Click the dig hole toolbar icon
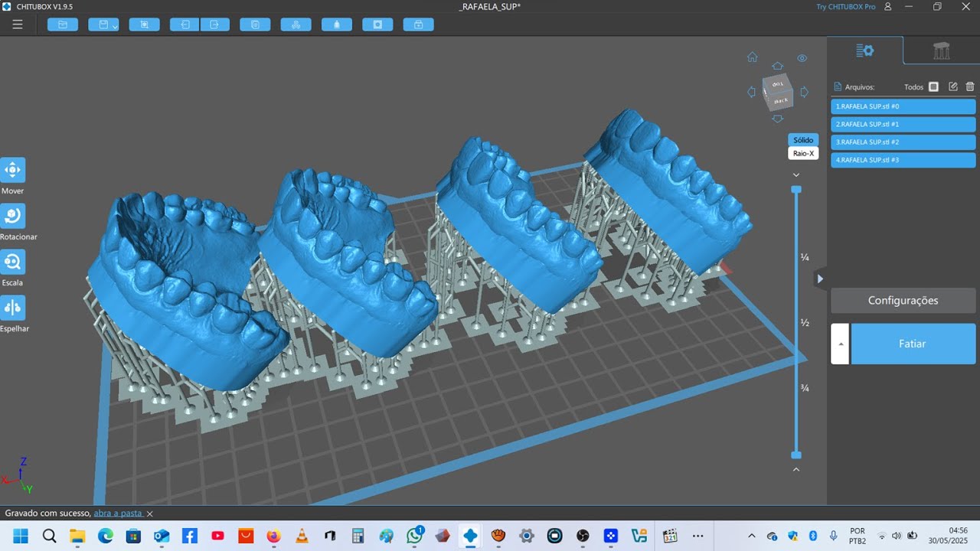This screenshot has height=551, width=980. [377, 24]
